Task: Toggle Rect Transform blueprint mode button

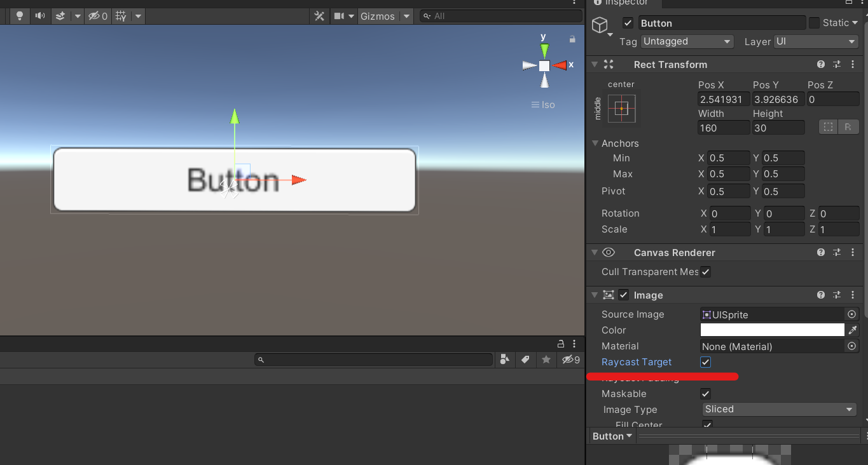Action: click(x=828, y=127)
